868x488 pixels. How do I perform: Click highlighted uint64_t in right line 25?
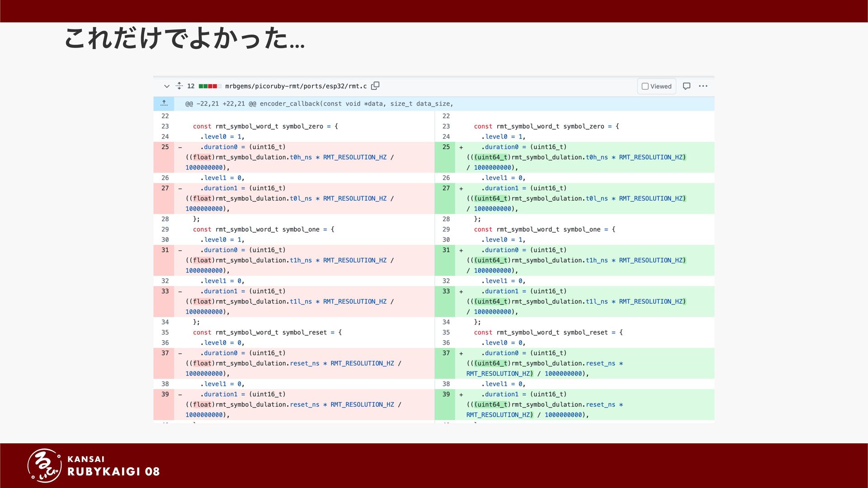491,157
